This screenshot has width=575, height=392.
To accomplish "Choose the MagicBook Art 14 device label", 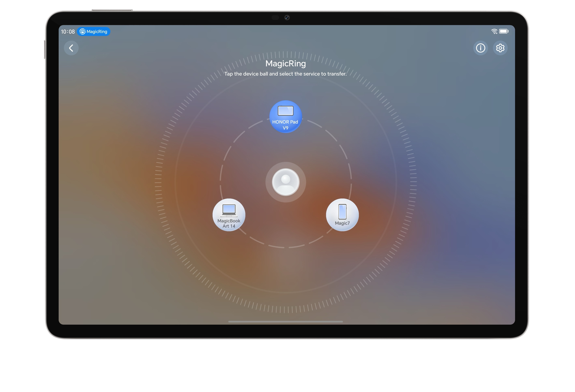I will [229, 223].
